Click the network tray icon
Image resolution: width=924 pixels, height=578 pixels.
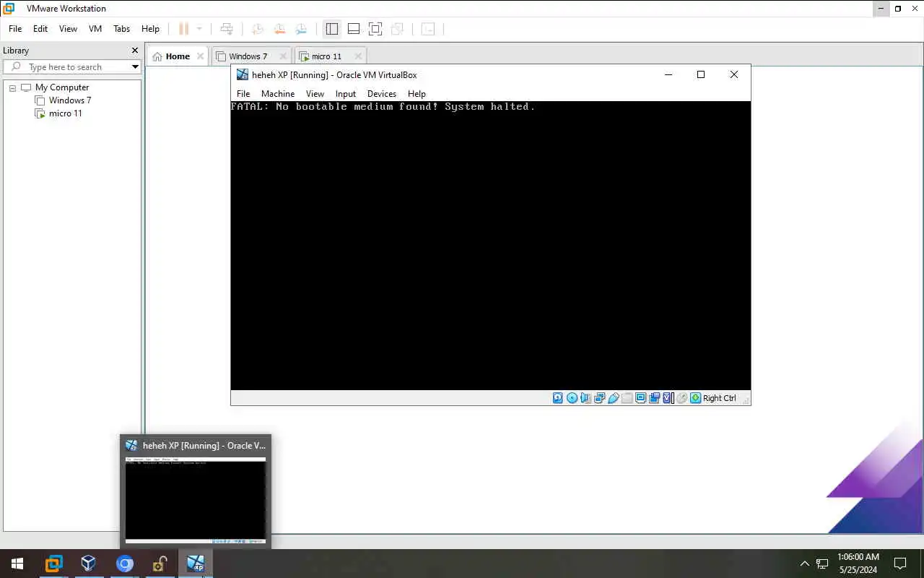coord(822,564)
